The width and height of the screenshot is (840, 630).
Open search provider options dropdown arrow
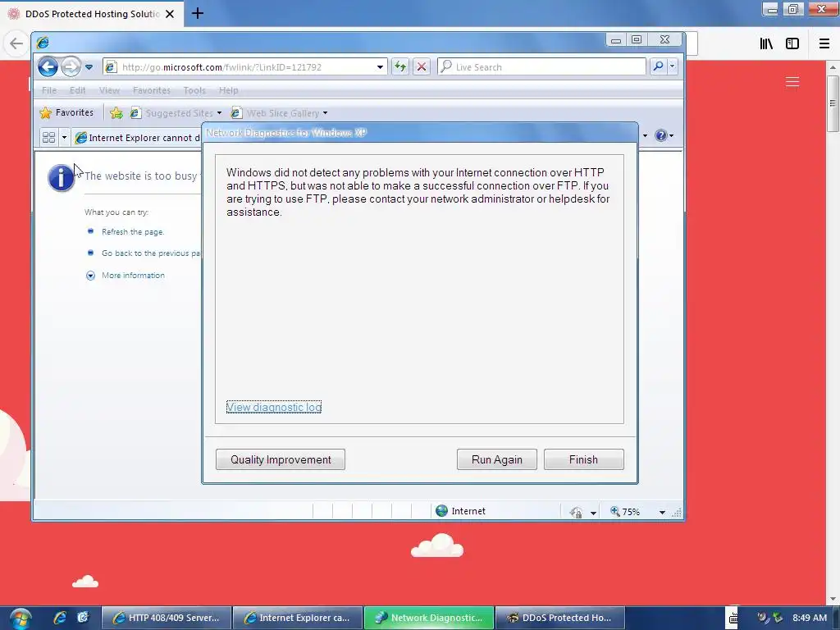672,66
